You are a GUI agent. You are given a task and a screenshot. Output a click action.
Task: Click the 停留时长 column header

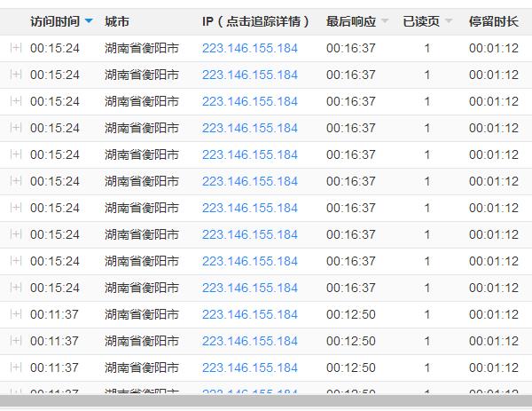pyautogui.click(x=494, y=21)
